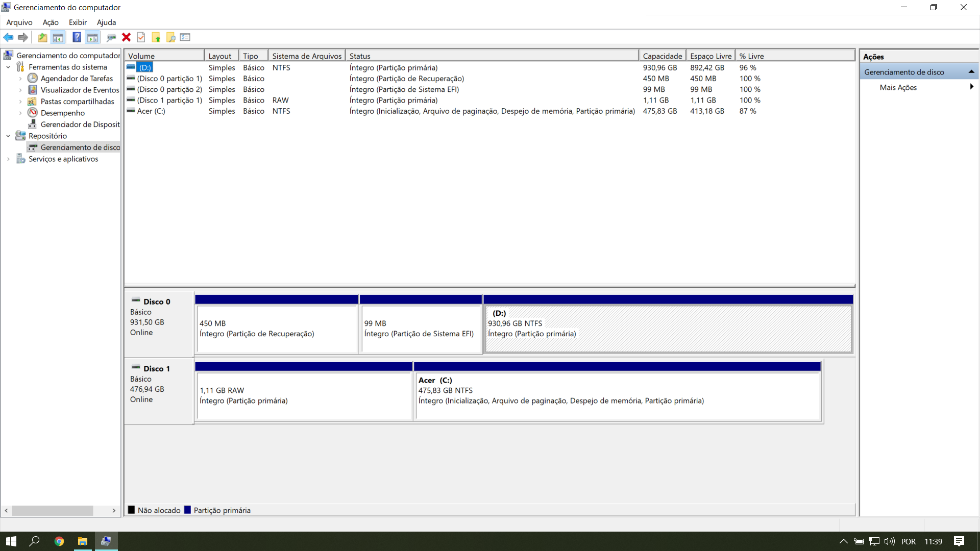
Task: Open the Exibir menu
Action: 78,22
